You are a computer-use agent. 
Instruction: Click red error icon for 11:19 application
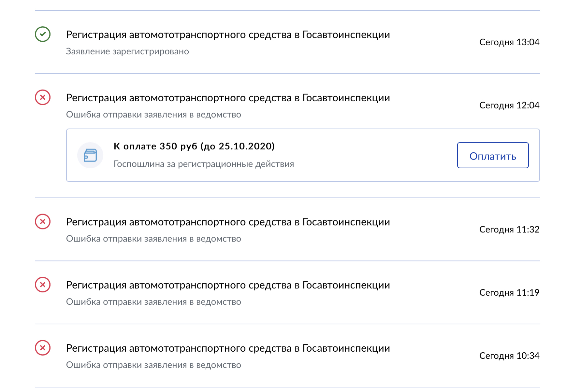[43, 285]
